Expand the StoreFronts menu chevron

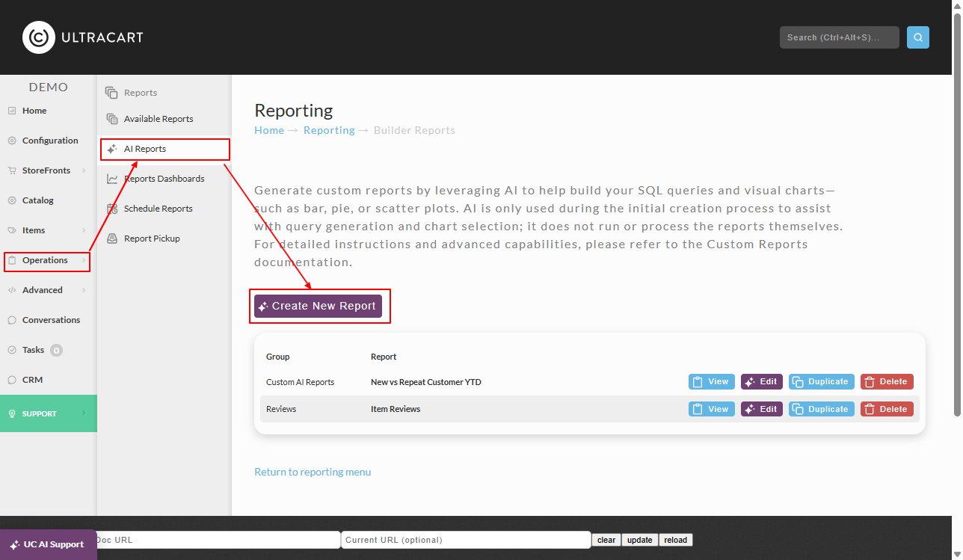coord(84,170)
